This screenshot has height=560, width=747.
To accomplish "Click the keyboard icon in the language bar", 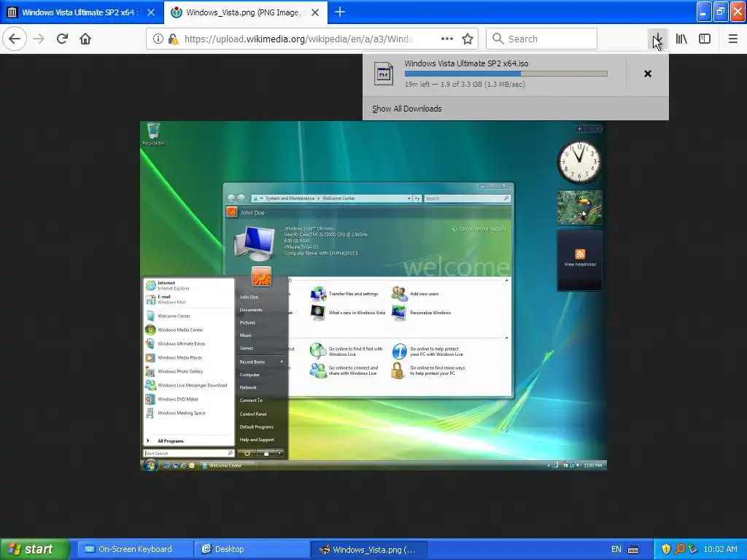I will click(x=633, y=550).
